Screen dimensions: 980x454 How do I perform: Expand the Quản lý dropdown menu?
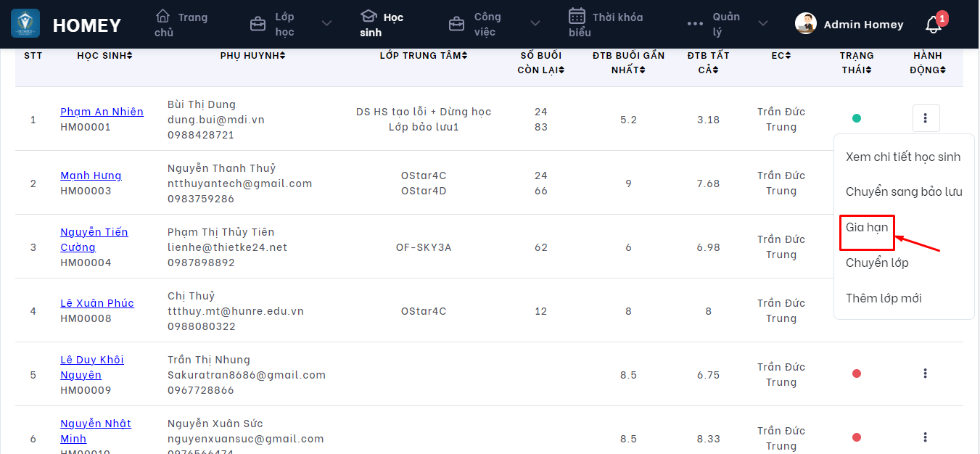pyautogui.click(x=763, y=24)
